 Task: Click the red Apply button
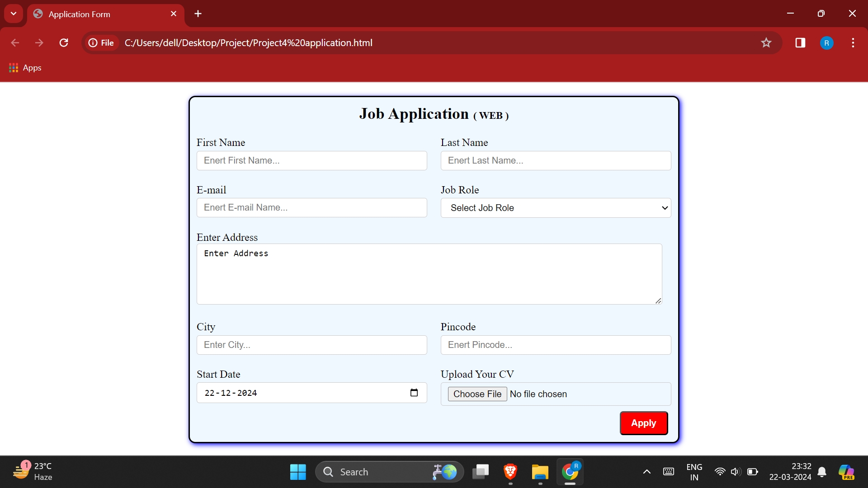[x=643, y=423]
